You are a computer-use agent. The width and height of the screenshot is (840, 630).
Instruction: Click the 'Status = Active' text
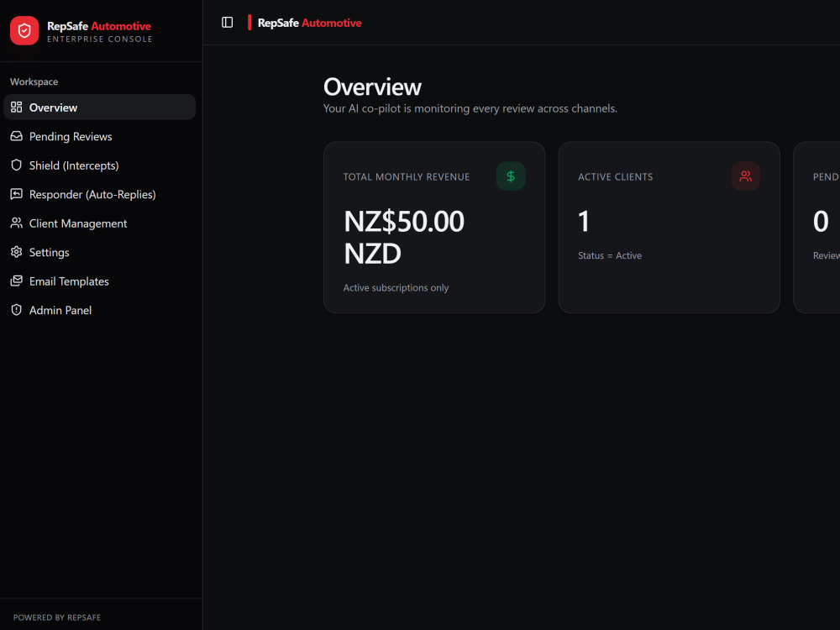[610, 255]
